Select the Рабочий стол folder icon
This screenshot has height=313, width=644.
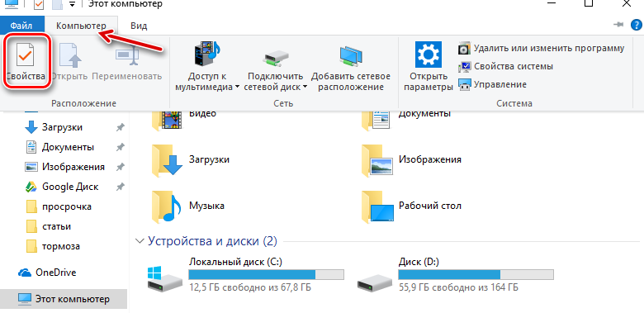pyautogui.click(x=377, y=206)
